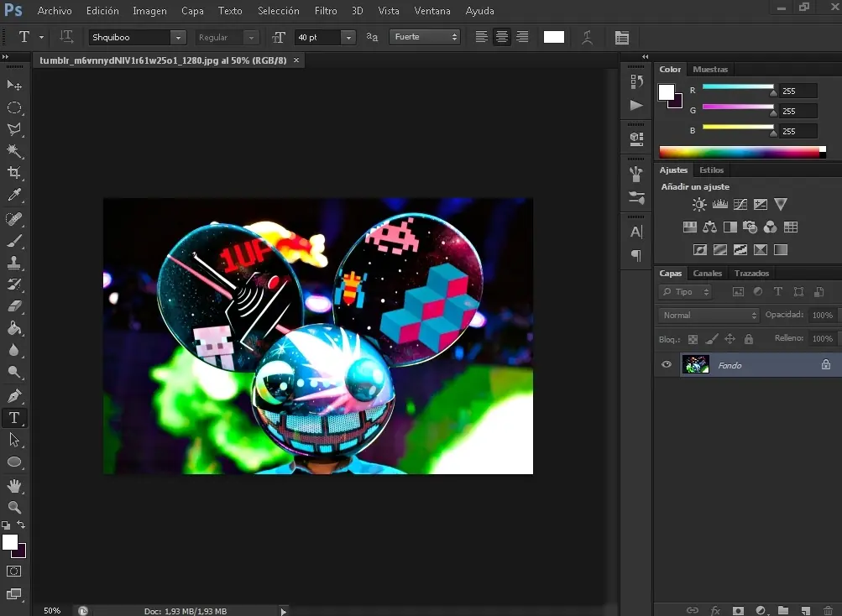This screenshot has height=616, width=842.
Task: Open the 40 pt font size dropdown
Action: [x=348, y=38]
